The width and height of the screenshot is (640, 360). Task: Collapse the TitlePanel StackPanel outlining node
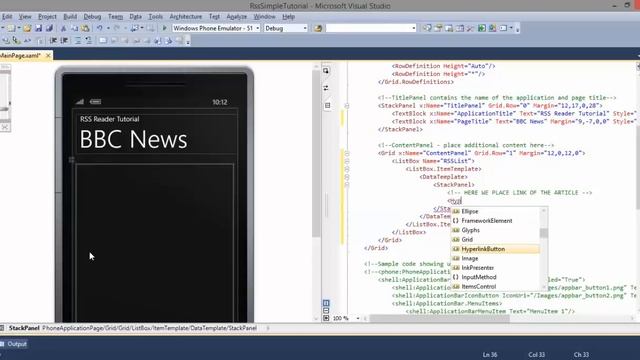[x=347, y=106]
